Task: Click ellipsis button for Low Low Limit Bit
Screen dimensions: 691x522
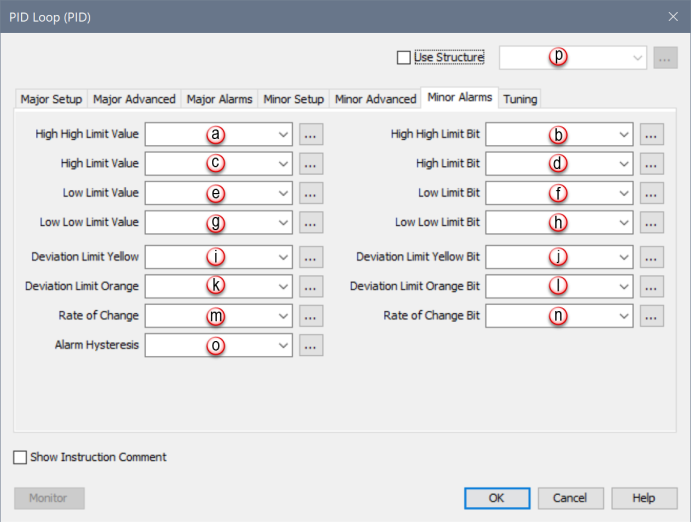Action: pos(652,223)
